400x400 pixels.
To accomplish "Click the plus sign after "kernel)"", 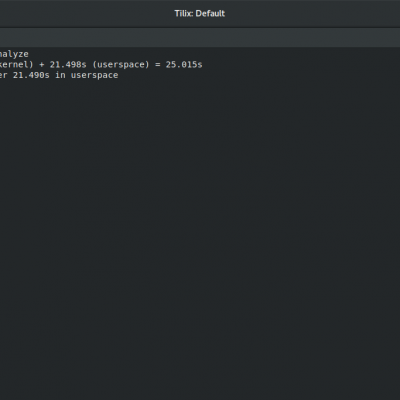I will click(42, 65).
